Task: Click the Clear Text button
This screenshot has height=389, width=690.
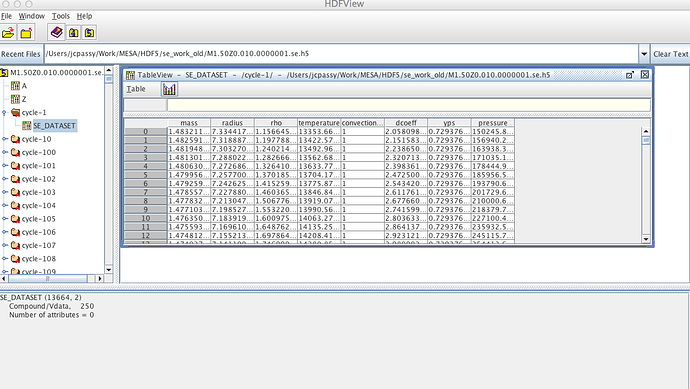Action: pyautogui.click(x=671, y=54)
